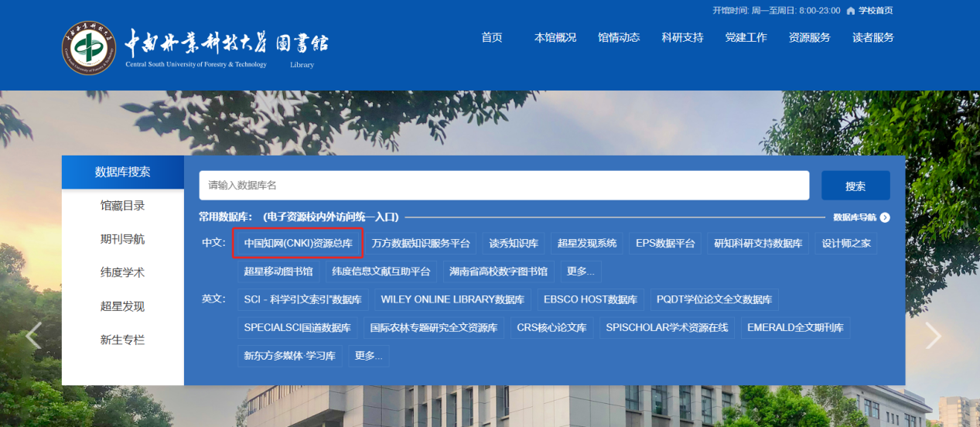Select the 新生专栏 sidebar tab

(122, 340)
